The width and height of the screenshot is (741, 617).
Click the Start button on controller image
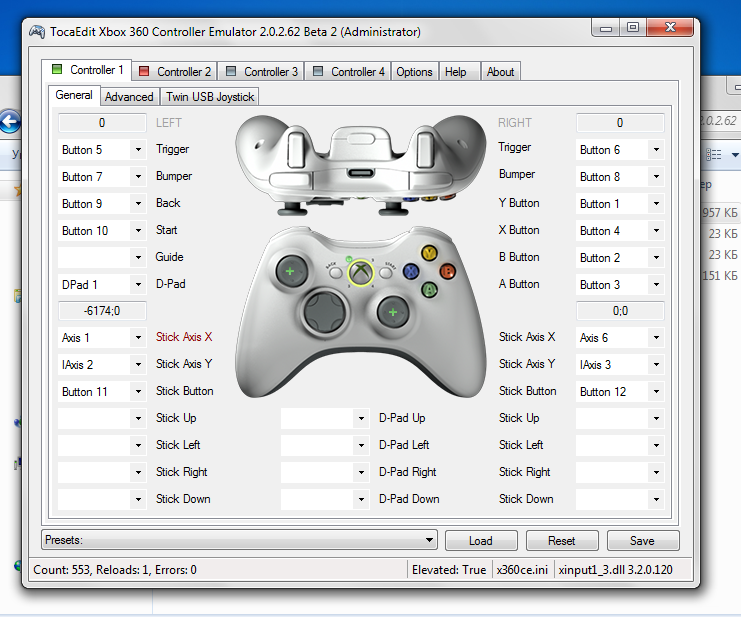click(x=386, y=273)
